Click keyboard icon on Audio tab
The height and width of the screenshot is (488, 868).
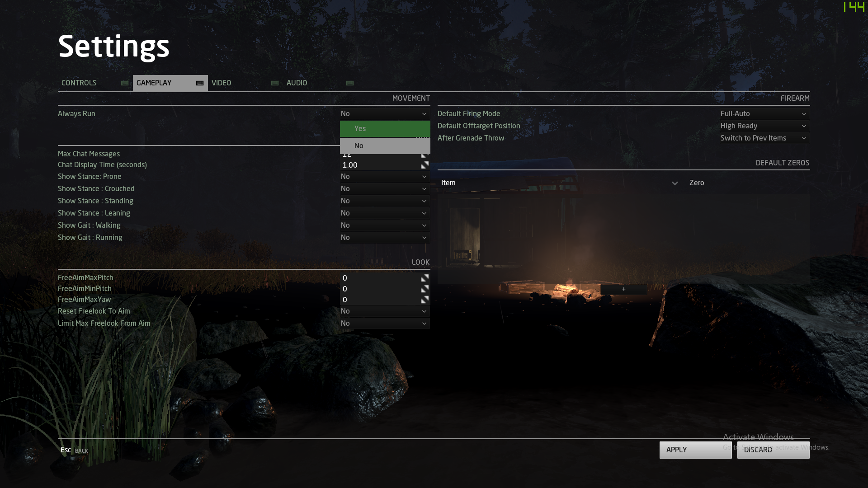tap(350, 83)
